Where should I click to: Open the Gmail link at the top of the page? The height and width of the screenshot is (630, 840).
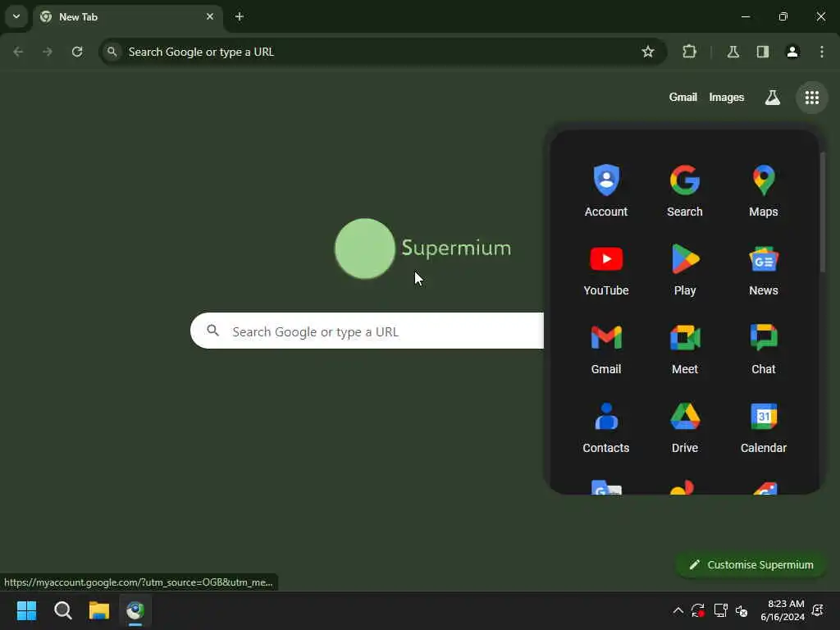pyautogui.click(x=683, y=97)
